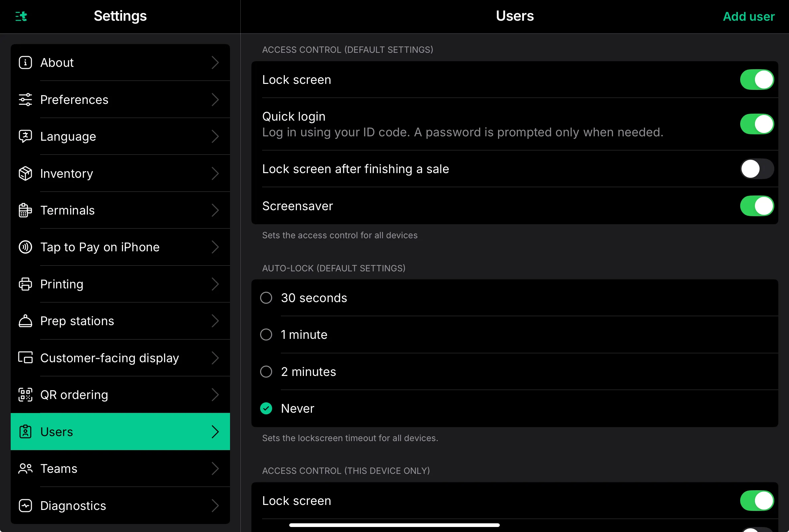Screen dimensions: 789x532
Task: Click the Add user button
Action: tap(748, 16)
